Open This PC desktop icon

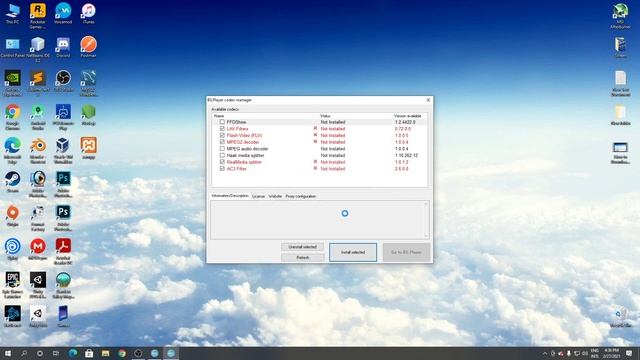pos(13,13)
